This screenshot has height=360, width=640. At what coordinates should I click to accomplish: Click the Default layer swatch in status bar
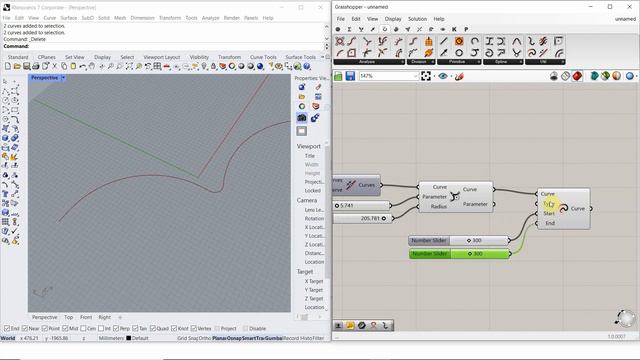tap(129, 338)
